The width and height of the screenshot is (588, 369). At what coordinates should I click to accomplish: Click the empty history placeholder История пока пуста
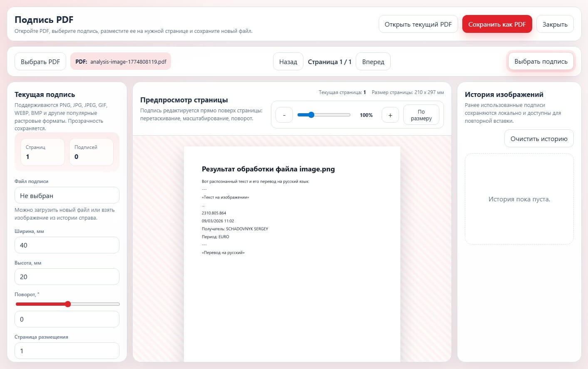[519, 199]
